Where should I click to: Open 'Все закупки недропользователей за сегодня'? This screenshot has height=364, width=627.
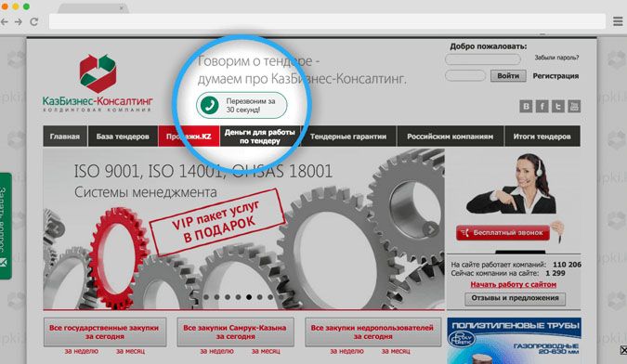coord(372,332)
